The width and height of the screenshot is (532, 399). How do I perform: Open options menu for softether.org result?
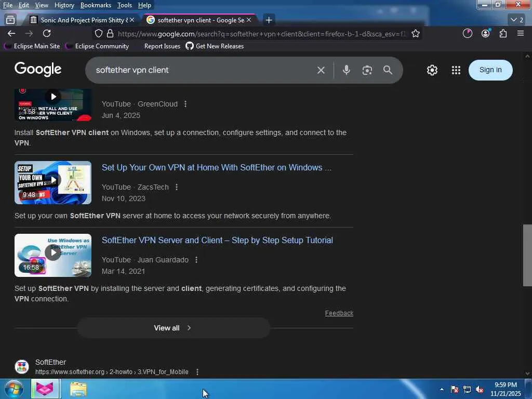pyautogui.click(x=197, y=372)
